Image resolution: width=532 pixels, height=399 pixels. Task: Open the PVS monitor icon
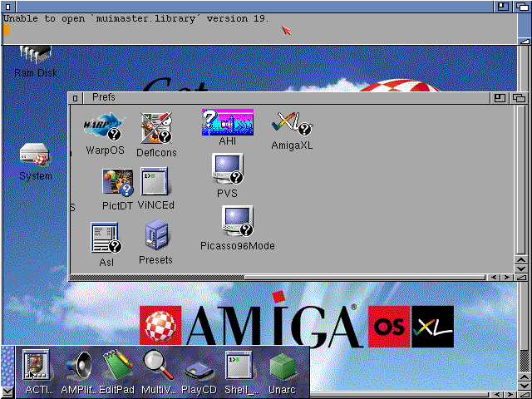point(227,169)
